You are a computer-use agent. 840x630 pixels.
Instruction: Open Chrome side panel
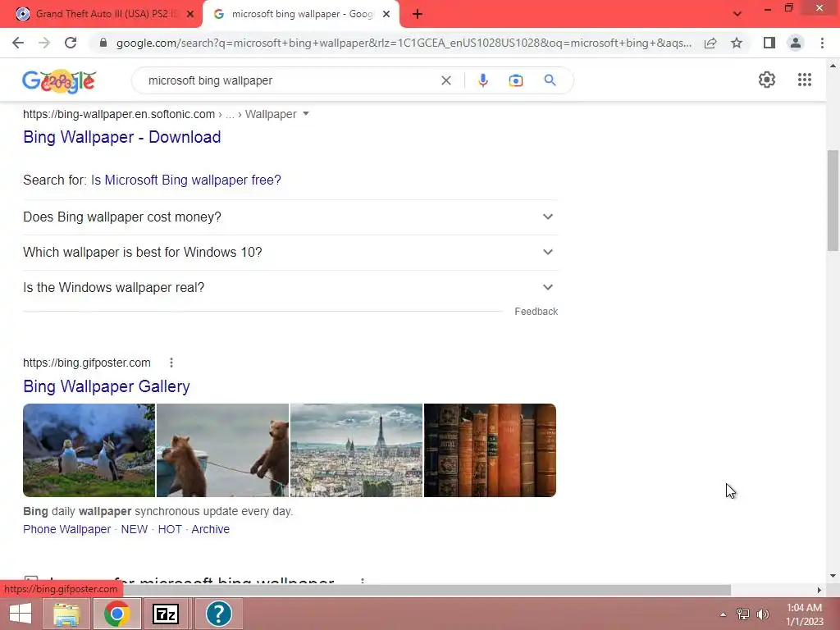[769, 43]
